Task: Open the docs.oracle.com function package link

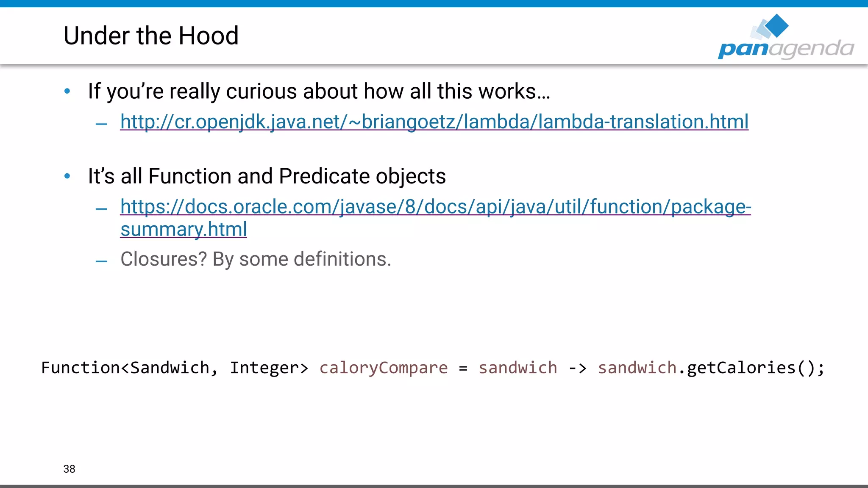Action: point(435,207)
